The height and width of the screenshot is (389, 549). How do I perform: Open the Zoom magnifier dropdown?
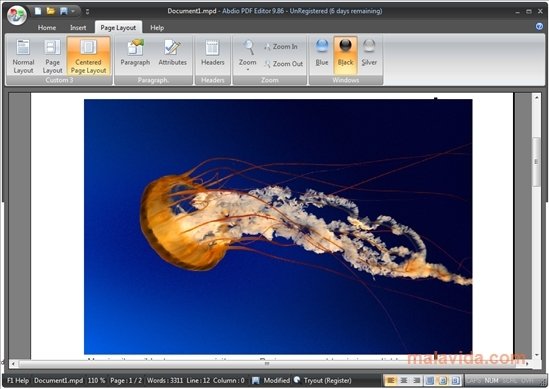[248, 55]
